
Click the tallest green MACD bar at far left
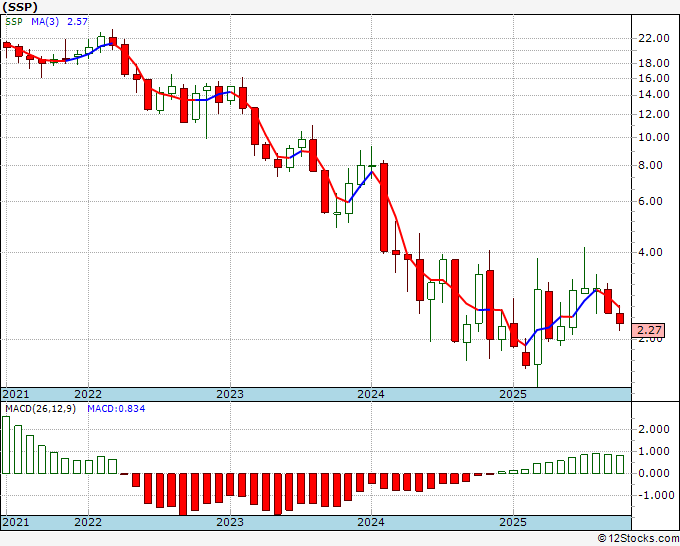6,445
